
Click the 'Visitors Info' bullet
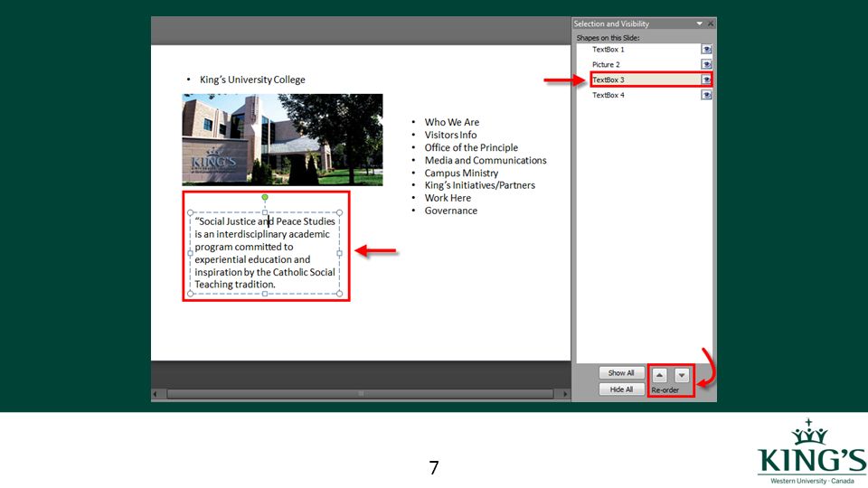(x=450, y=135)
